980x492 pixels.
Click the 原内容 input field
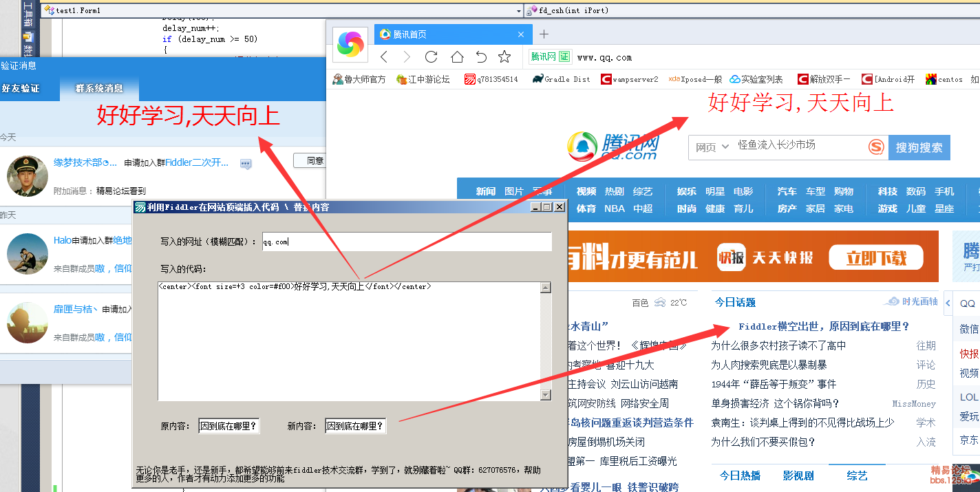tap(229, 426)
